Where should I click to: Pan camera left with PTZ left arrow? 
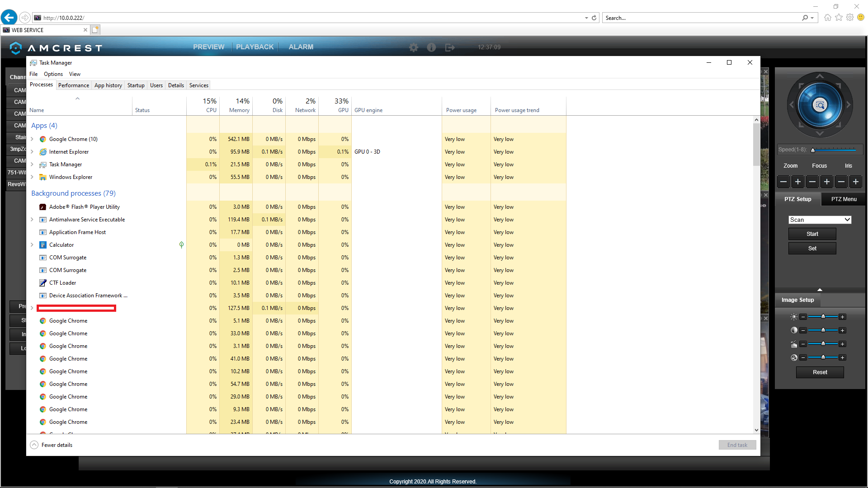pos(791,104)
